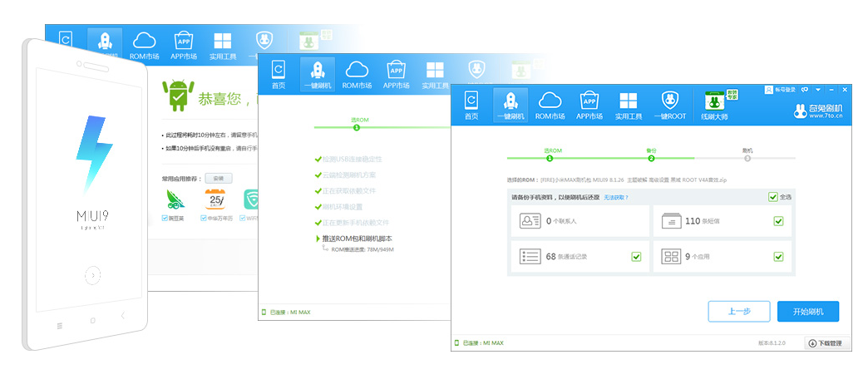Click version 8.1.2.0 label
The width and height of the screenshot is (868, 384).
(772, 343)
